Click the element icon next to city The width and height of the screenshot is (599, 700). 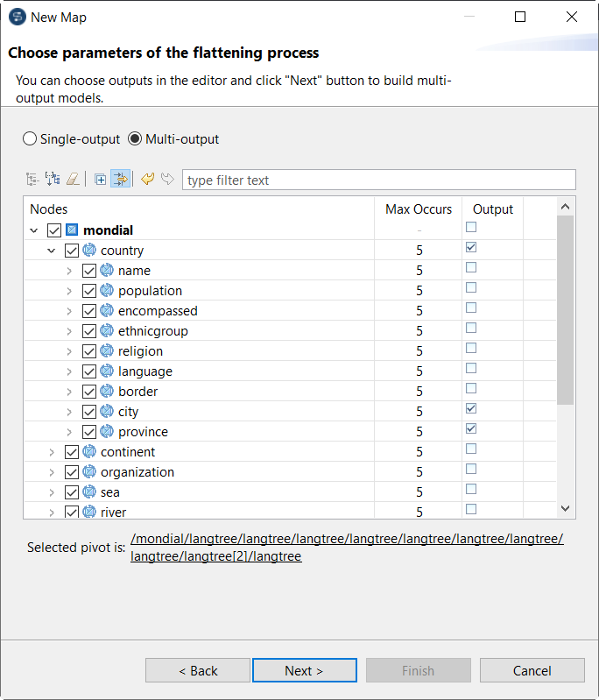point(107,412)
